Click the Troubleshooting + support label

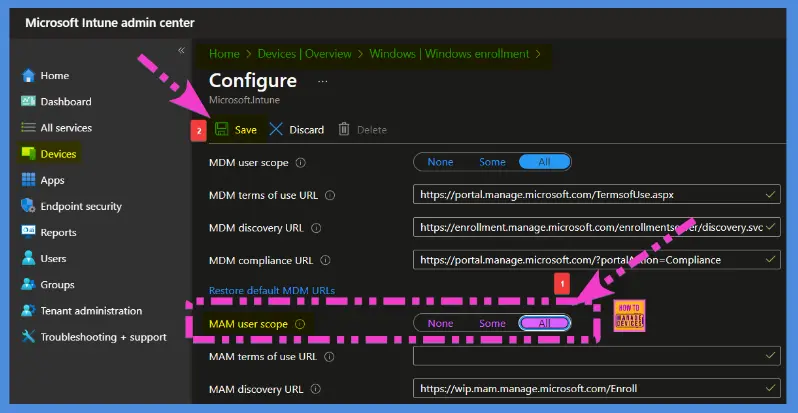pyautogui.click(x=103, y=337)
